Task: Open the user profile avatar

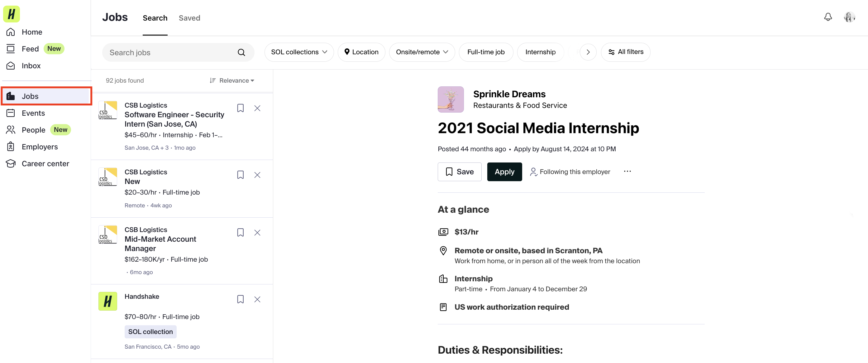Action: point(849,17)
